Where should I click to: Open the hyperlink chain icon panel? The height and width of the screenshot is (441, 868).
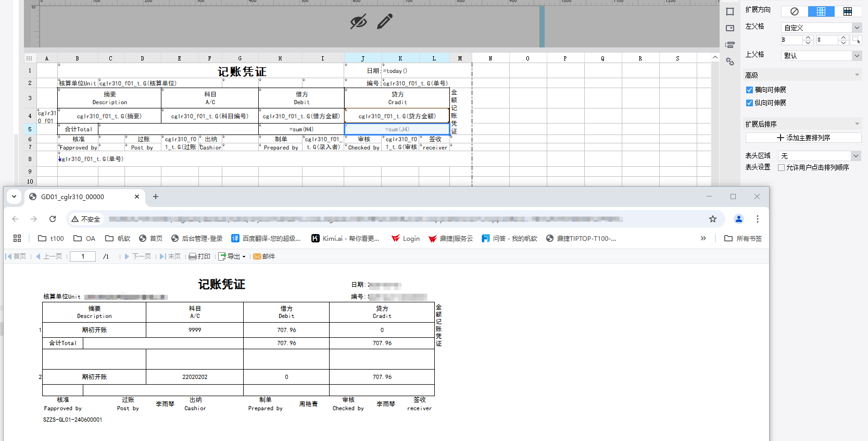pyautogui.click(x=730, y=62)
